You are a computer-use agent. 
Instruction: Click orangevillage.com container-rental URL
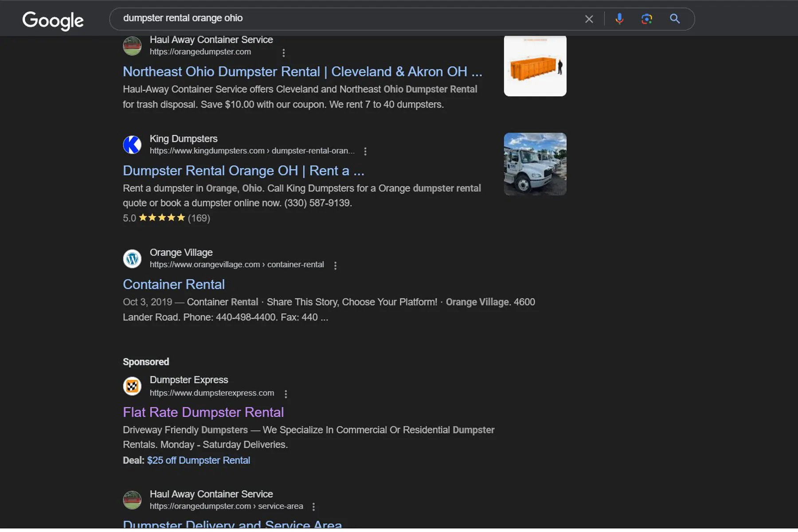[x=237, y=265]
